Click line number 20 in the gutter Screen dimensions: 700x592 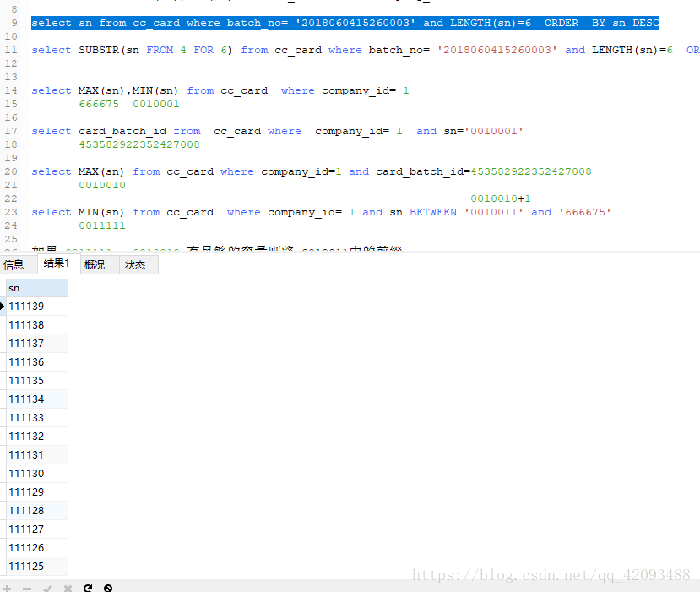pyautogui.click(x=11, y=171)
